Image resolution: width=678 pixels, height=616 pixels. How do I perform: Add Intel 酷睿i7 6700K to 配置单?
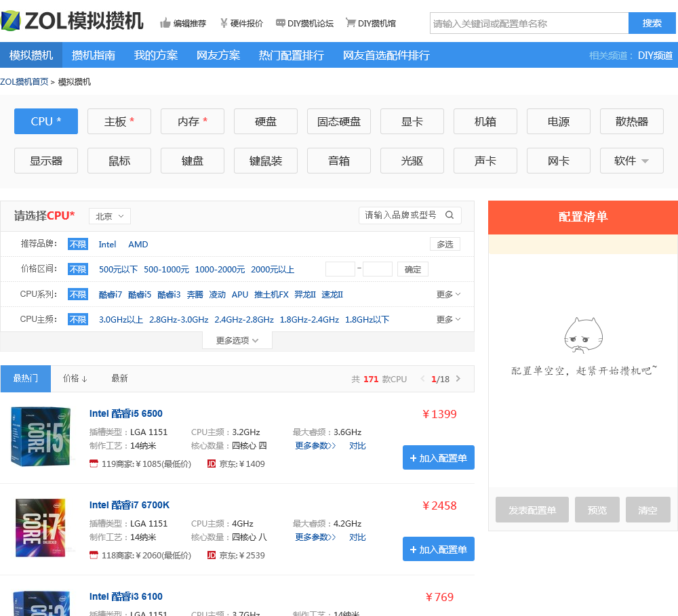(439, 549)
